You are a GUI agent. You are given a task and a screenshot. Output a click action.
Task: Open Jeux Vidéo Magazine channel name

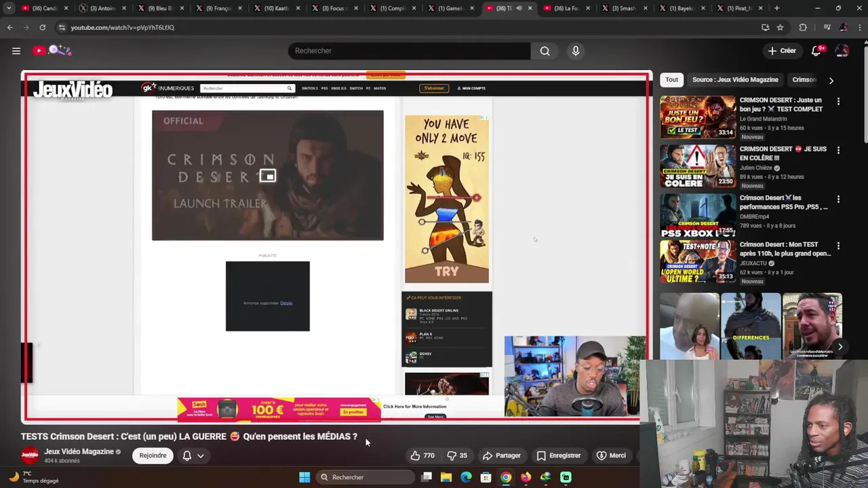[79, 451]
